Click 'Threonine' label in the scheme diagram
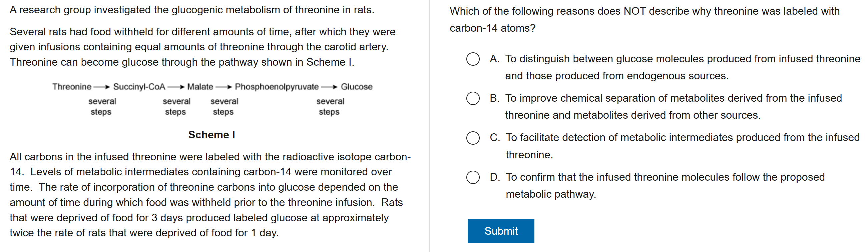Viewport: 868px width, 252px height. (72, 87)
